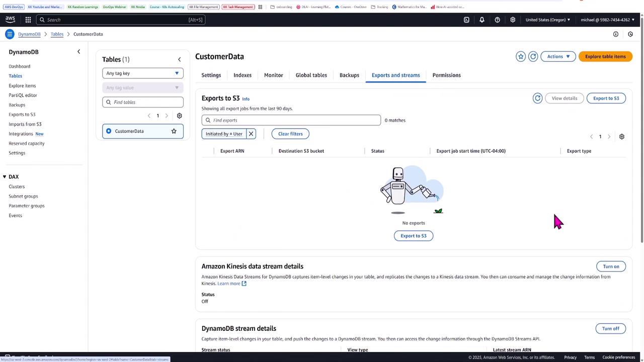Screen dimensions: 644x362
Task: Open the Any tag key dropdown
Action: click(143, 73)
